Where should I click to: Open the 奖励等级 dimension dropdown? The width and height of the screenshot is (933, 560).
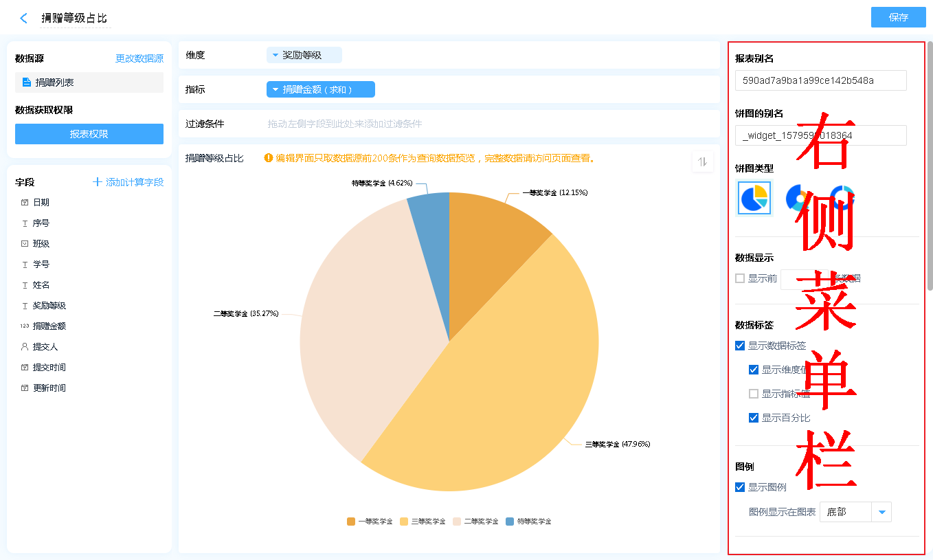[304, 55]
